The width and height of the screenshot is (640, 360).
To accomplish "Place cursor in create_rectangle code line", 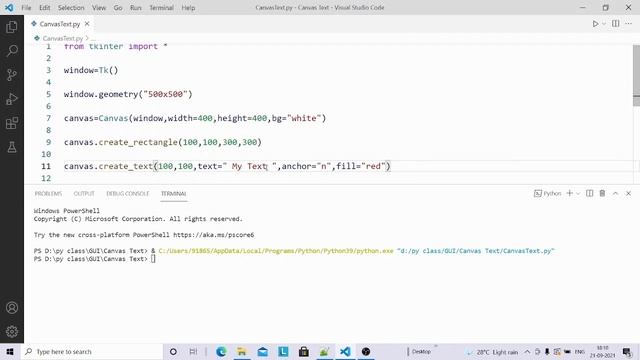I will pyautogui.click(x=162, y=142).
